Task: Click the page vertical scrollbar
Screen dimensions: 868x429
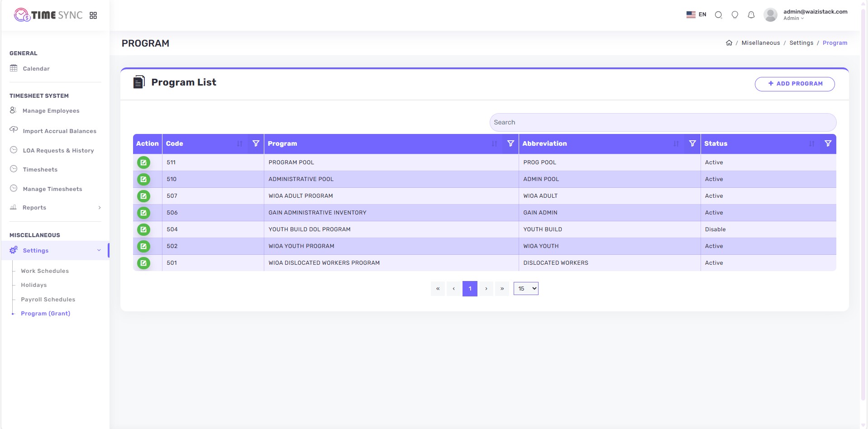Action: coord(863,204)
